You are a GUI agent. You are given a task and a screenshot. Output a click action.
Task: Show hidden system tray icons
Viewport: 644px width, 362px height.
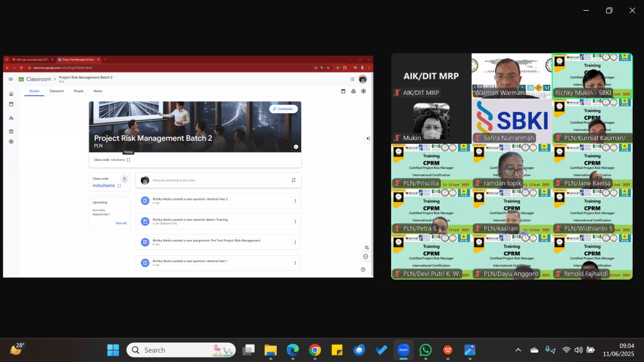coord(518,350)
